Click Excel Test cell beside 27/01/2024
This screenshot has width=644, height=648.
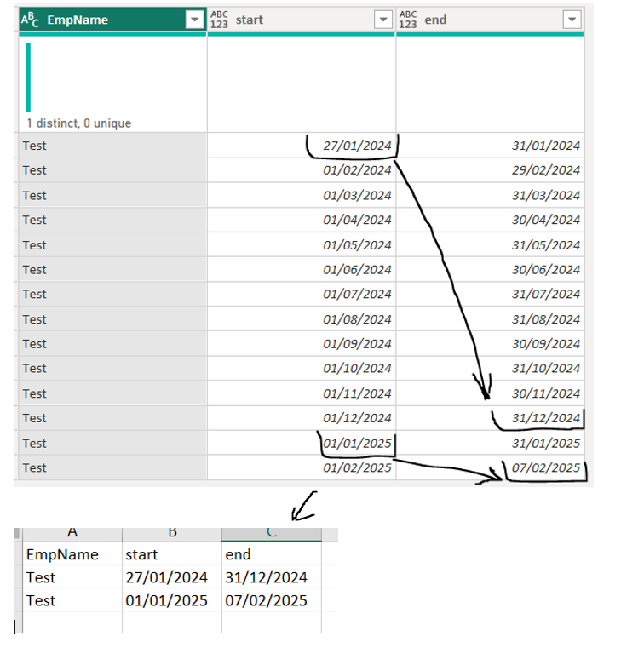(x=72, y=577)
